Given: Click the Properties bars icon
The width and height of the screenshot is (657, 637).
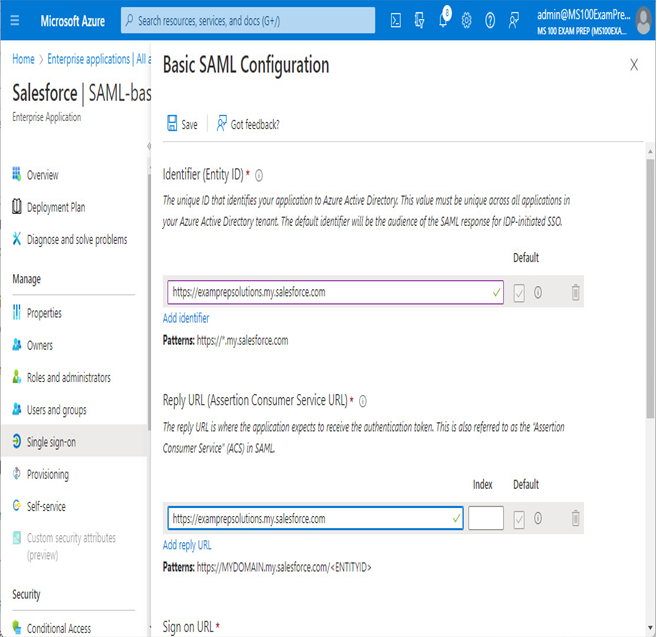Looking at the screenshot, I should tap(17, 312).
